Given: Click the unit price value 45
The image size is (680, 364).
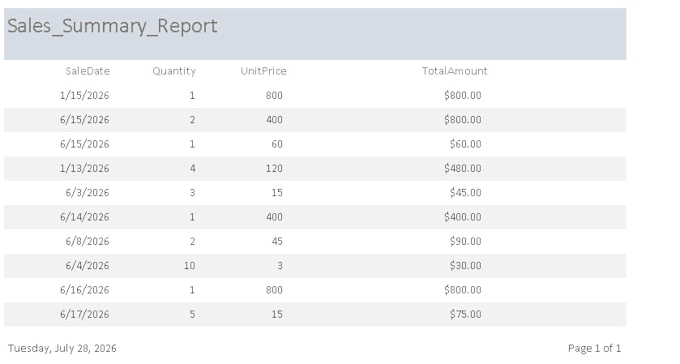Looking at the screenshot, I should (x=277, y=241).
